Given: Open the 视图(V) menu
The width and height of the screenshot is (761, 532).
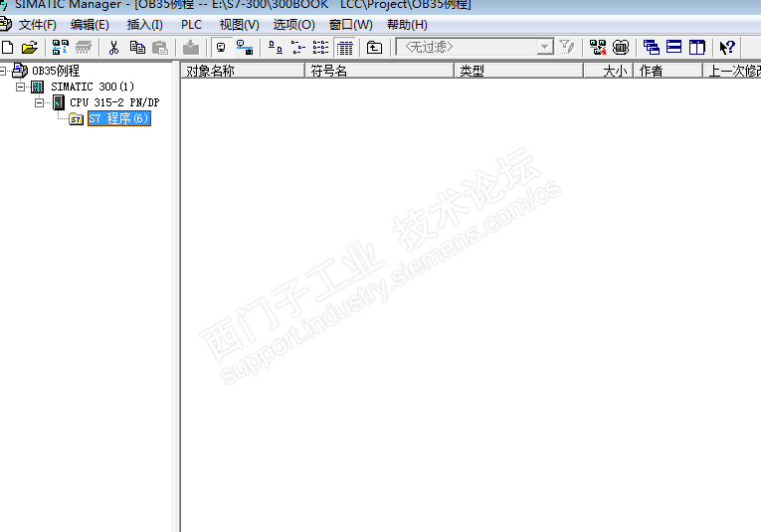Looking at the screenshot, I should tap(240, 25).
